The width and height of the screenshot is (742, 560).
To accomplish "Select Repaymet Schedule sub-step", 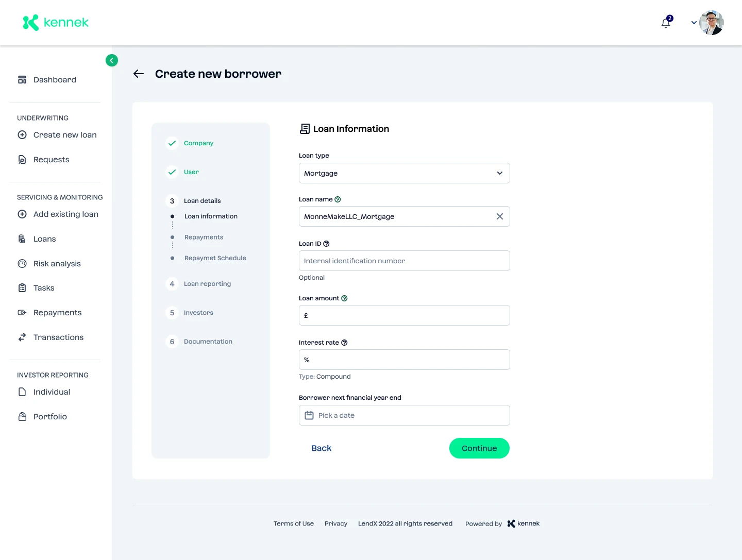I will pos(215,258).
